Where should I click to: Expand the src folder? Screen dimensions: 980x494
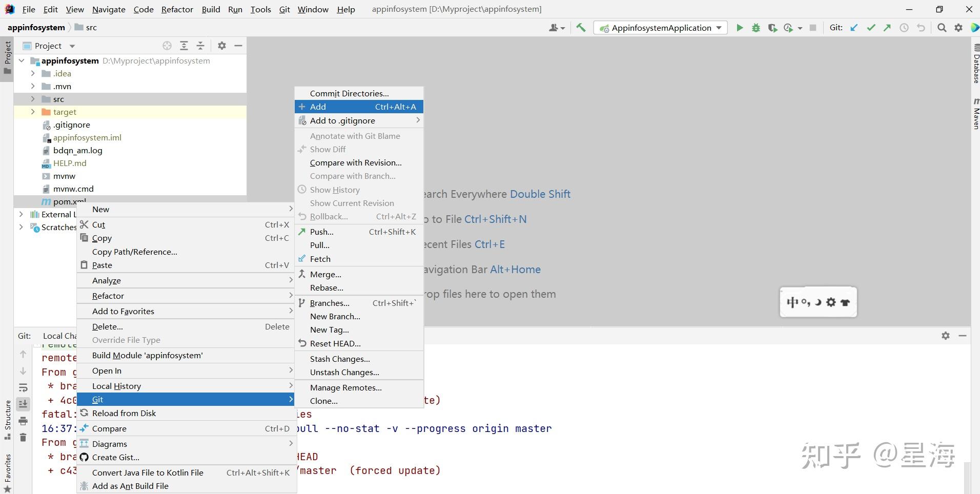tap(33, 99)
